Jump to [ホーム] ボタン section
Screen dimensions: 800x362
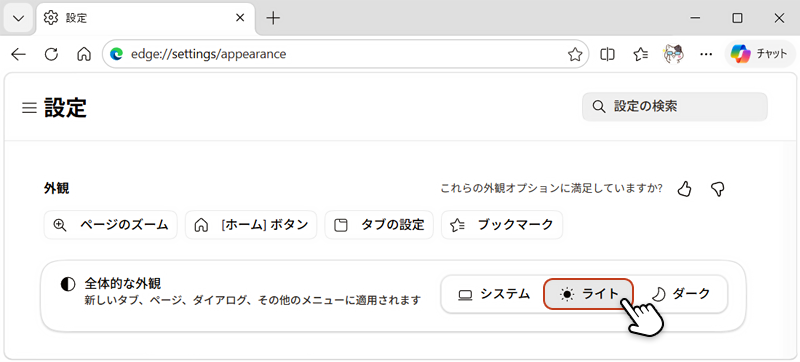pyautogui.click(x=251, y=225)
